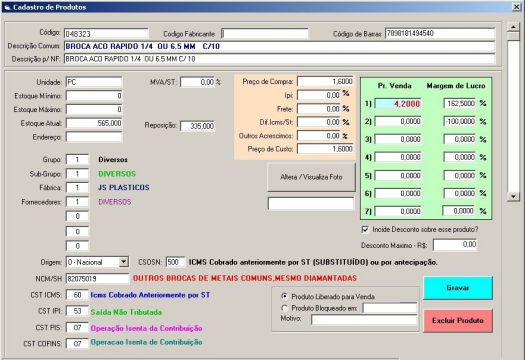Image resolution: width=525 pixels, height=360 pixels.
Task: Select Produto Bloqueado em option
Action: click(x=285, y=308)
